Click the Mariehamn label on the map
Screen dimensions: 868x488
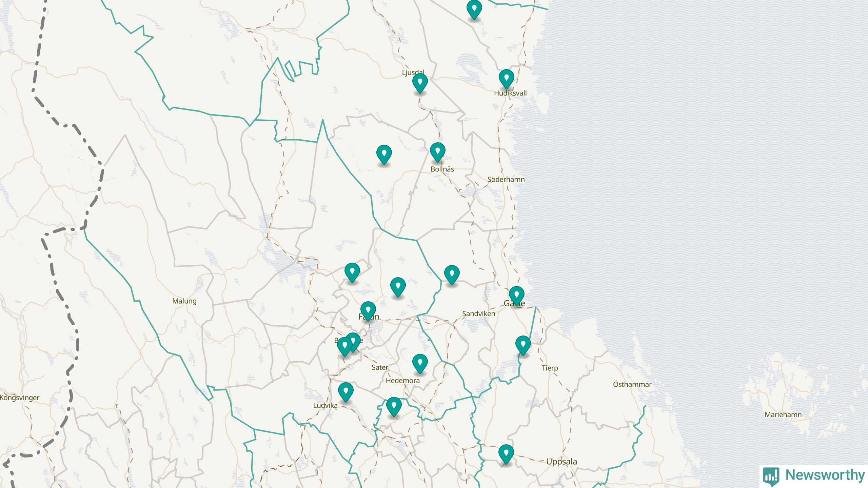pos(783,414)
